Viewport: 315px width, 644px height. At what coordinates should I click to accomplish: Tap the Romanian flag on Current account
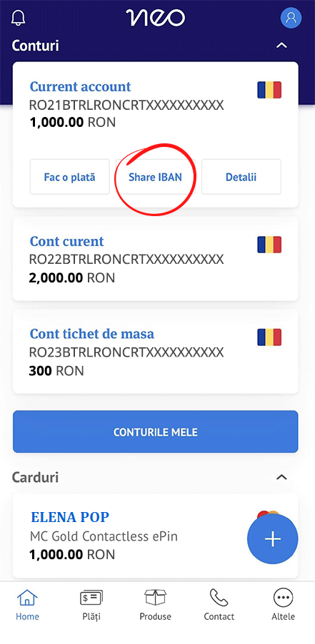click(269, 90)
